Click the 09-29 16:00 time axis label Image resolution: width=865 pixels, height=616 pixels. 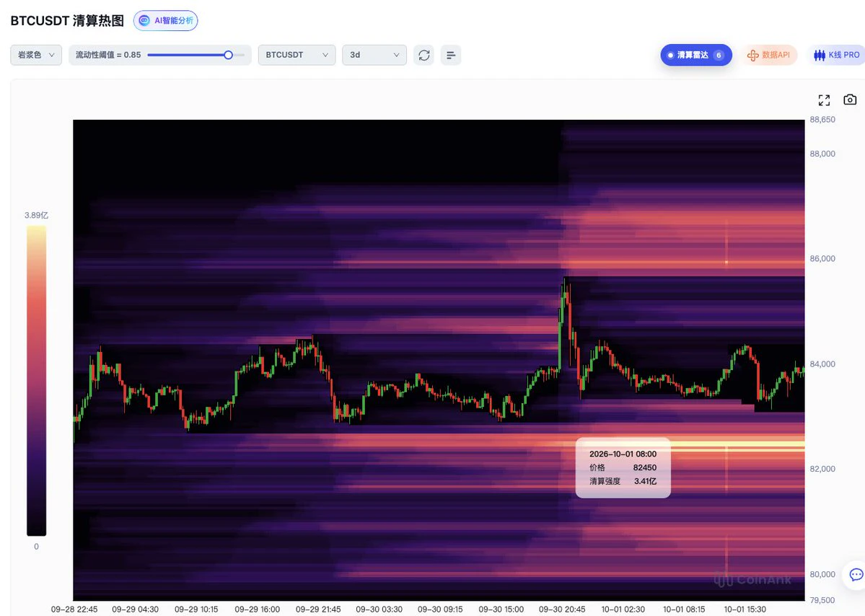pyautogui.click(x=257, y=610)
